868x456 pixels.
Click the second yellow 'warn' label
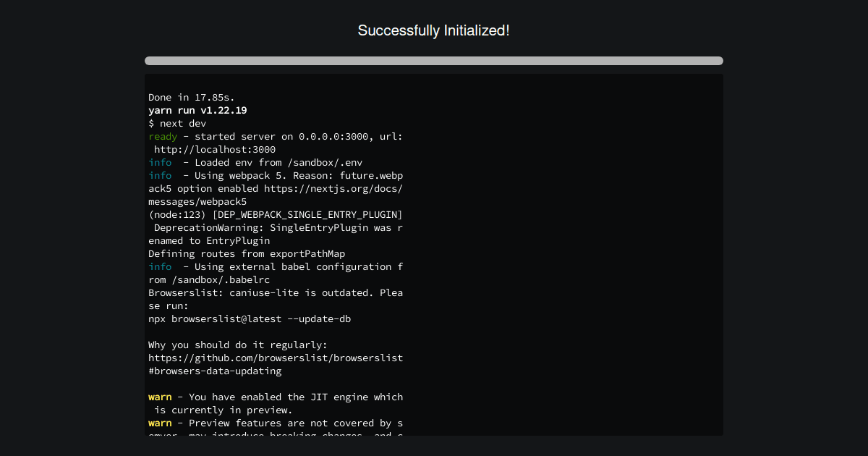160,423
